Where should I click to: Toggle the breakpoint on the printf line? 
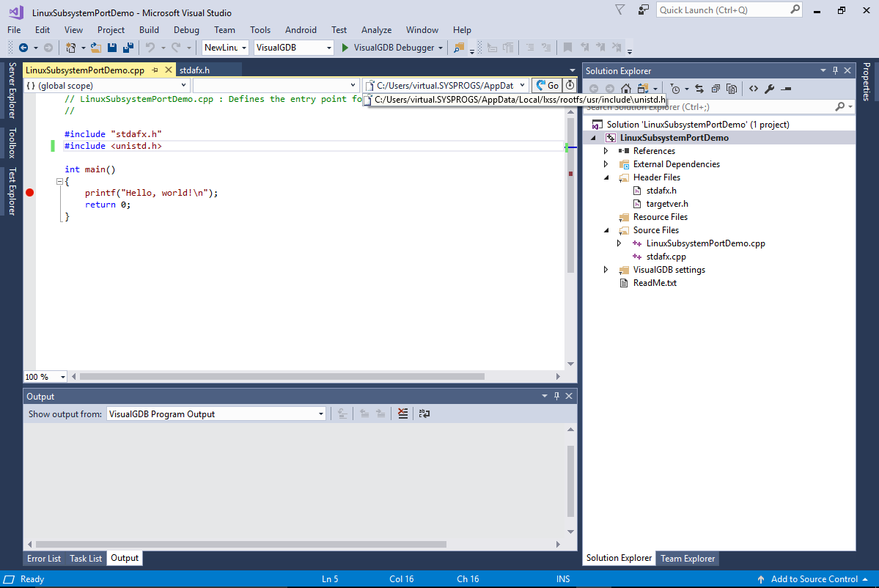tap(30, 193)
